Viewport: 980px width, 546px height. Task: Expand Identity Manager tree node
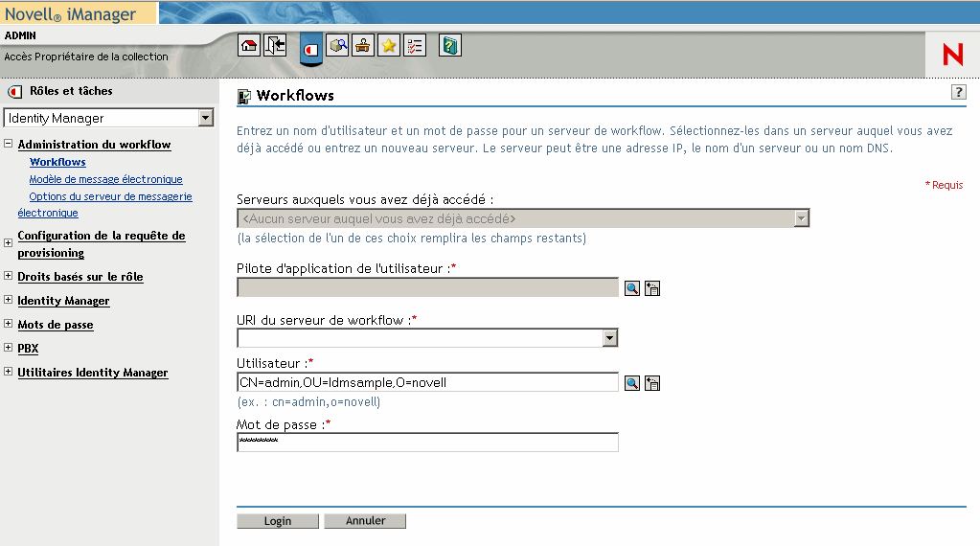pos(8,299)
